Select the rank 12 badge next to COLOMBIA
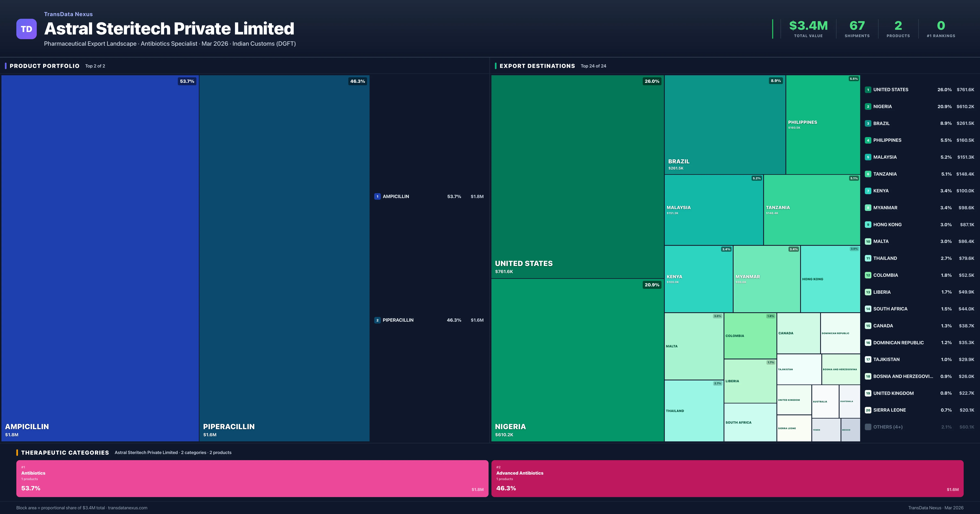The height and width of the screenshot is (514, 980). (x=869, y=275)
